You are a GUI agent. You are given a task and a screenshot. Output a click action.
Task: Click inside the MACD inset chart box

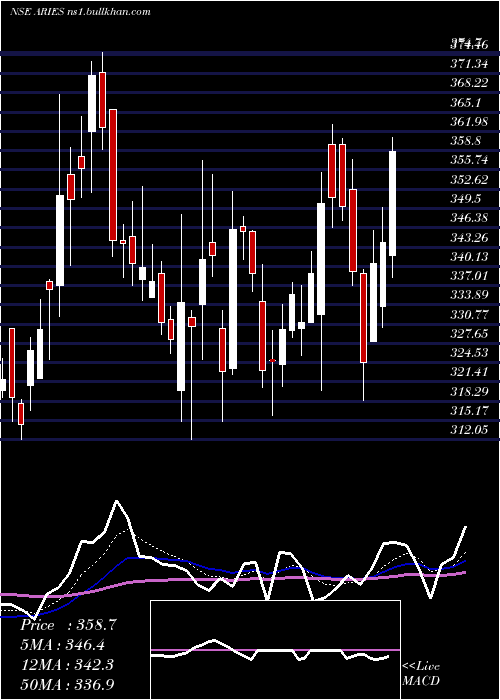tap(275, 650)
